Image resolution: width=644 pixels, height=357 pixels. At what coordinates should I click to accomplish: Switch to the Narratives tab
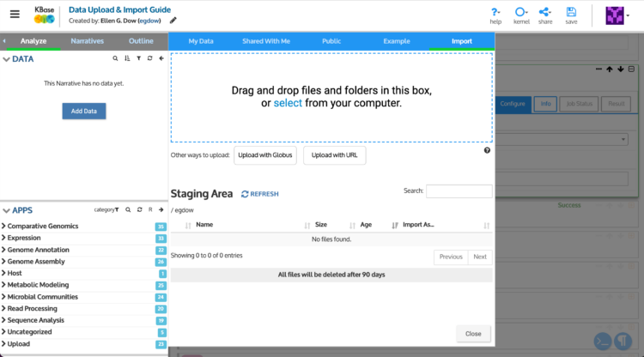87,41
